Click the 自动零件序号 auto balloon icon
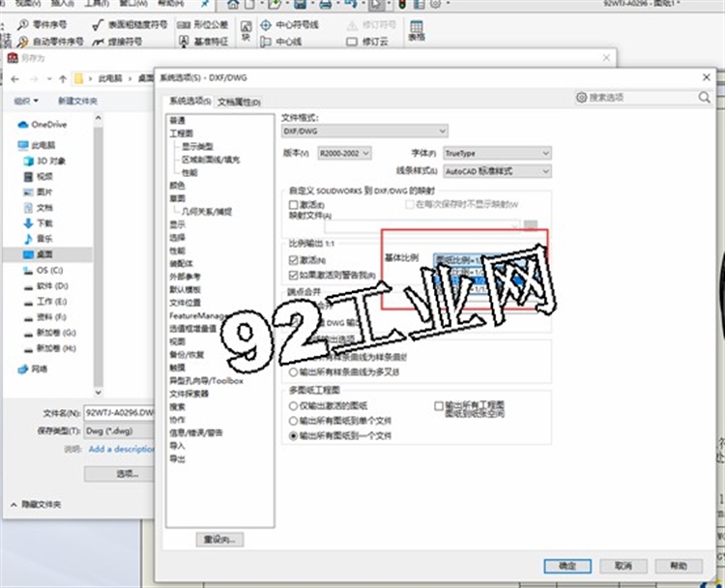 tap(22, 42)
